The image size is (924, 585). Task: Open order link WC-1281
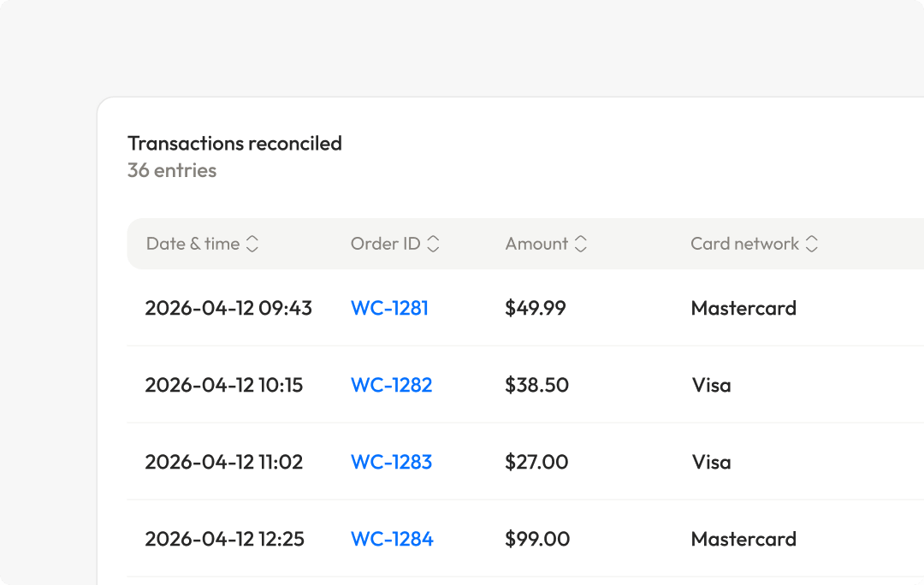click(389, 308)
